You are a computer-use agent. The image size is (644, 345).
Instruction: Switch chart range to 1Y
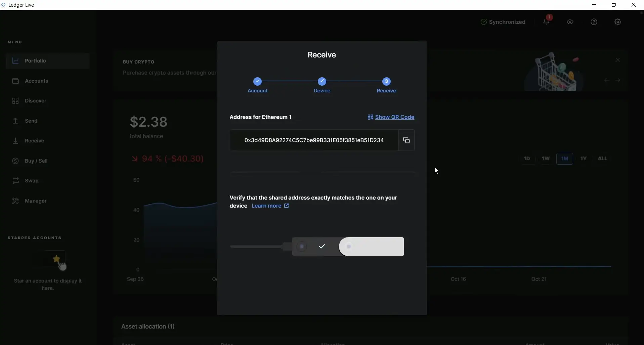pyautogui.click(x=583, y=159)
